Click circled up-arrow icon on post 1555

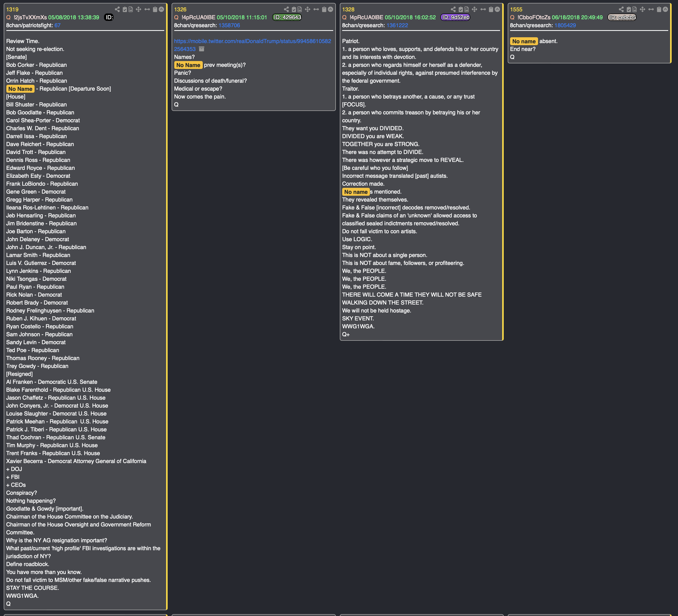point(665,10)
